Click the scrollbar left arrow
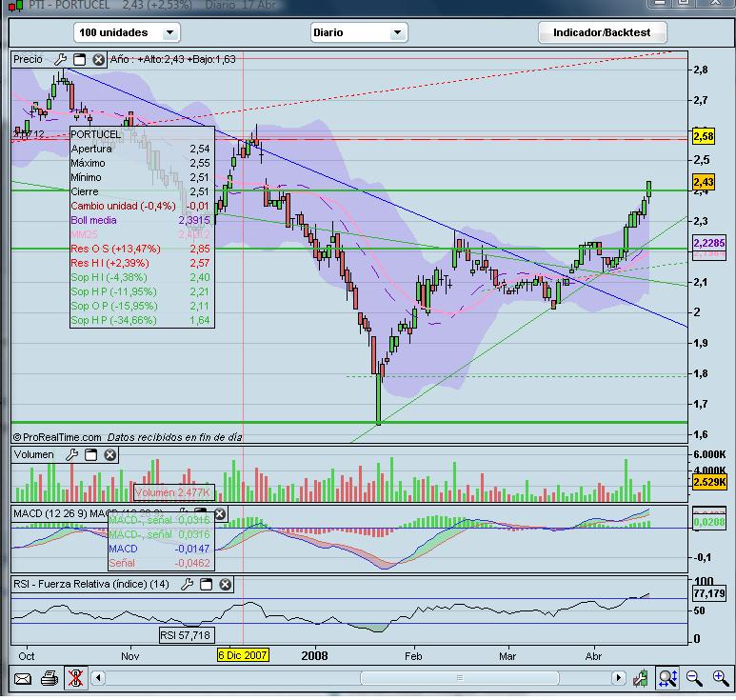This screenshot has width=736, height=700. 98,678
